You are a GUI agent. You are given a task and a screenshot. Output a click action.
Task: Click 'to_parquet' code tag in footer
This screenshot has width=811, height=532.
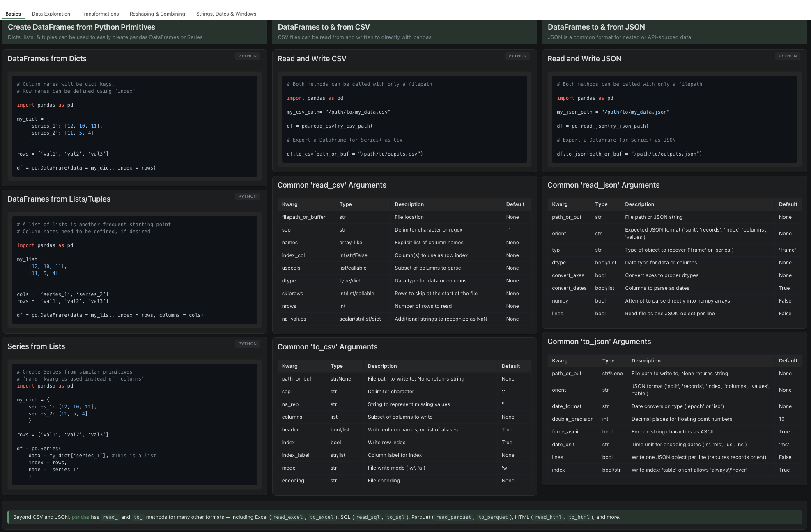click(493, 517)
